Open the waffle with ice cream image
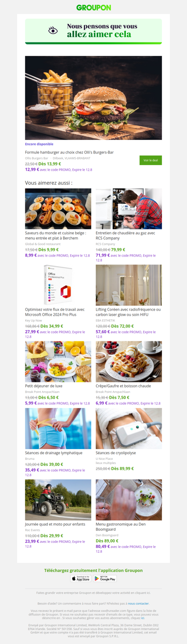 (x=129, y=361)
